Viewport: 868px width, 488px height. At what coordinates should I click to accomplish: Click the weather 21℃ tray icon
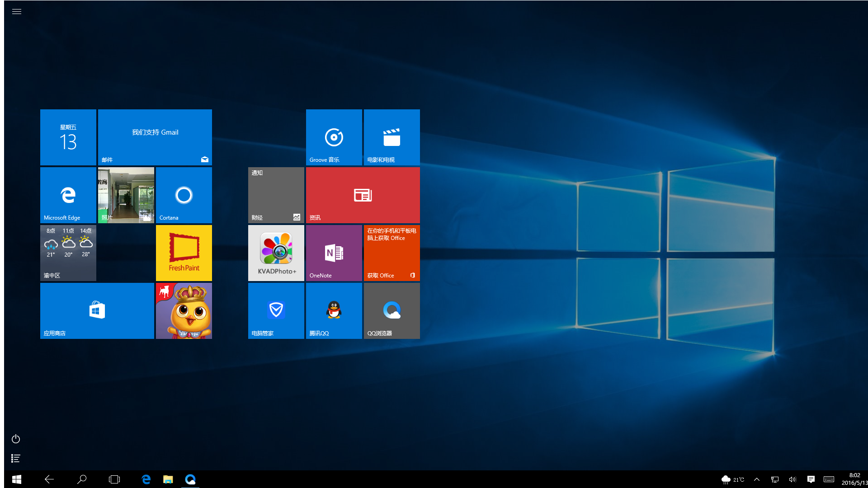point(733,479)
